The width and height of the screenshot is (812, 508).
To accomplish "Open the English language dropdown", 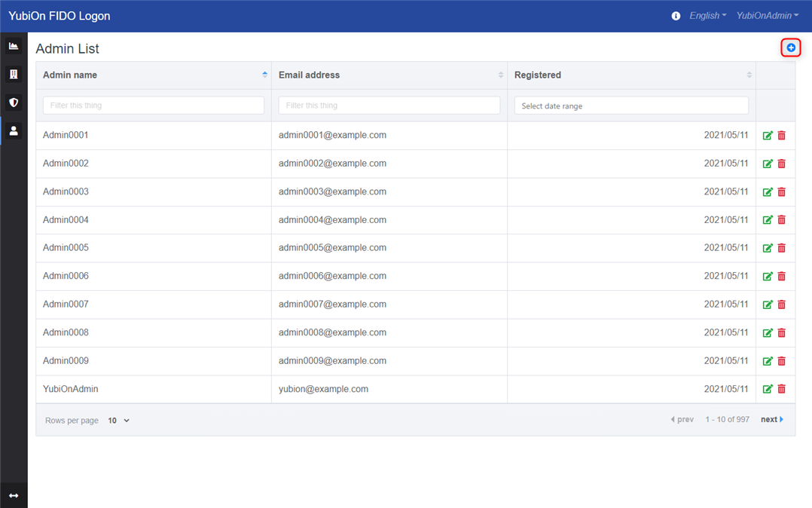I will (x=707, y=16).
